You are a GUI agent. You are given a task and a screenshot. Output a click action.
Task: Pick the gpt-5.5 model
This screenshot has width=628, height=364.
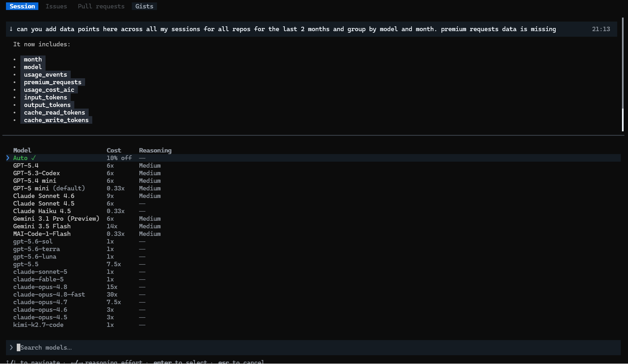click(x=26, y=264)
